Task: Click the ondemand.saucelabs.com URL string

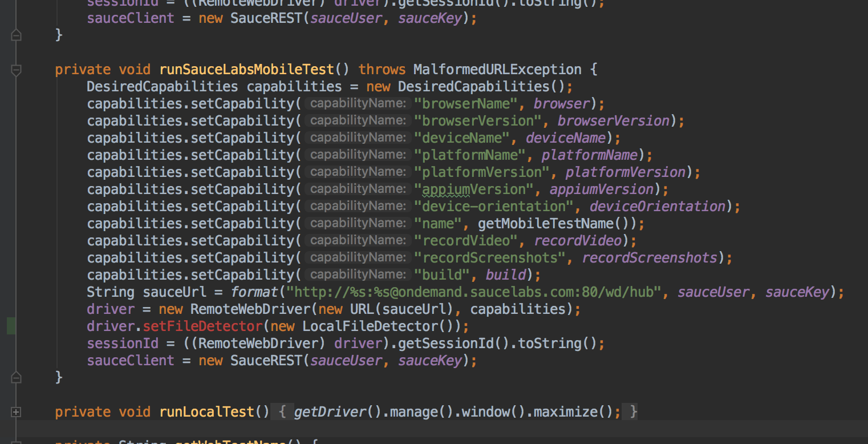Action: click(473, 292)
